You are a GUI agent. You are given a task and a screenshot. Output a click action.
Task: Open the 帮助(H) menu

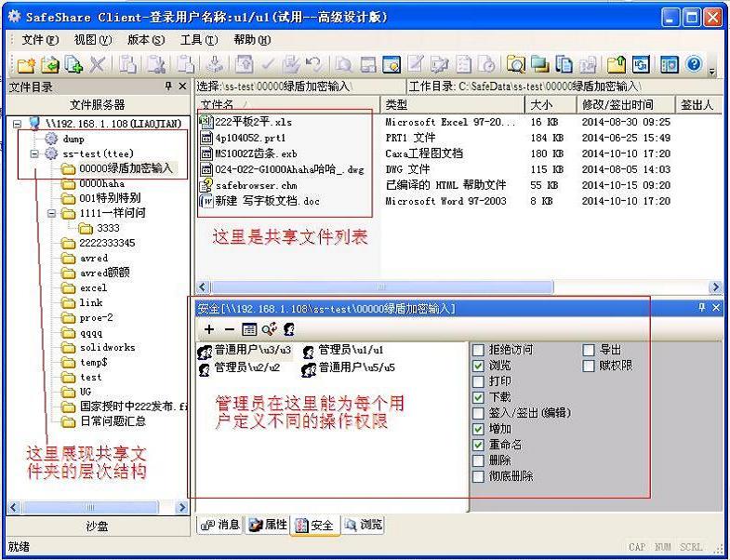252,40
